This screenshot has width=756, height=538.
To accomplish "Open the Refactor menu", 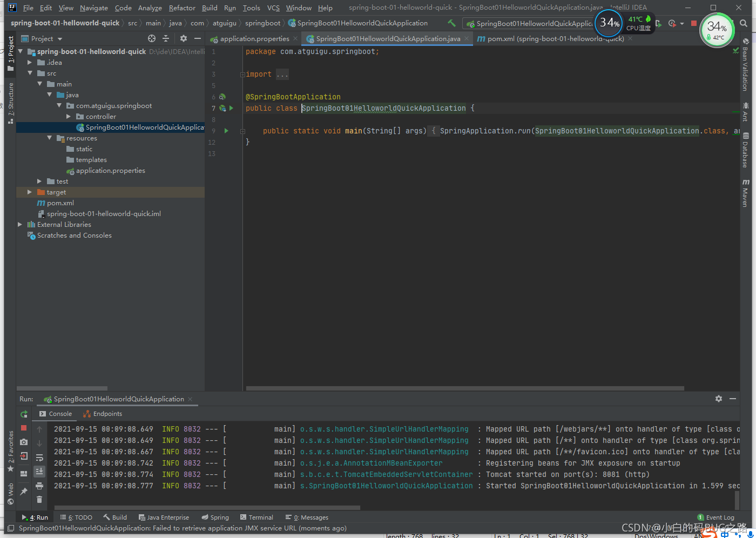I will click(182, 8).
